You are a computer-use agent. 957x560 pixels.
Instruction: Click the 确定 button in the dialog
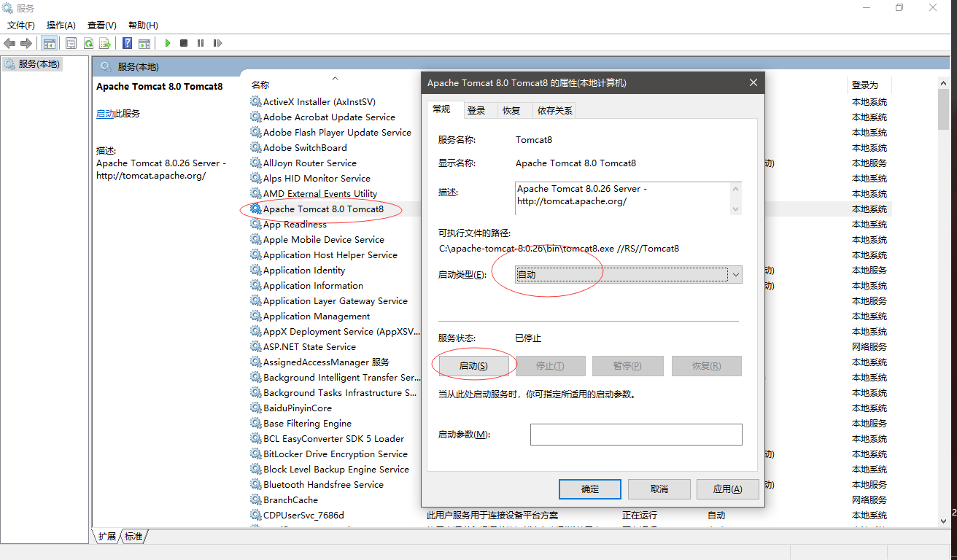(589, 489)
